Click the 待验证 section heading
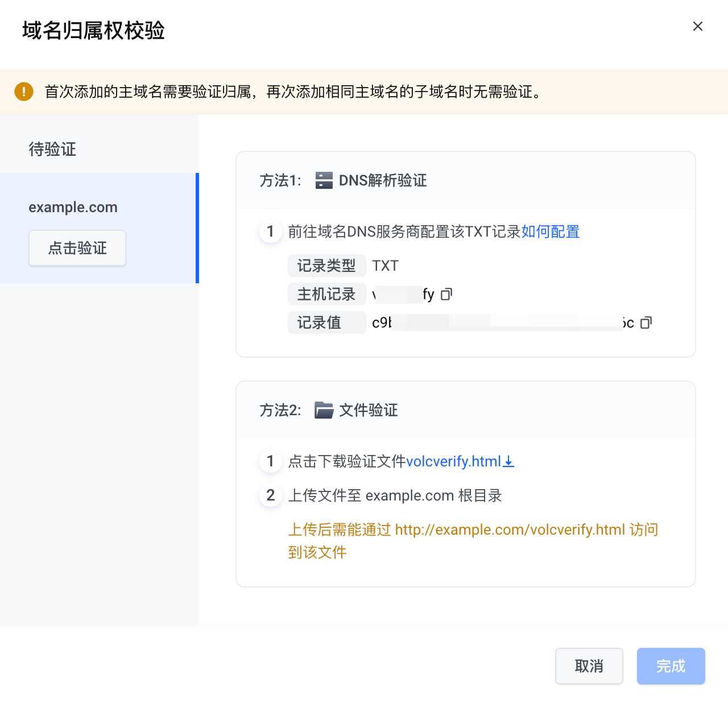Screen dimensions: 728x703 52,149
